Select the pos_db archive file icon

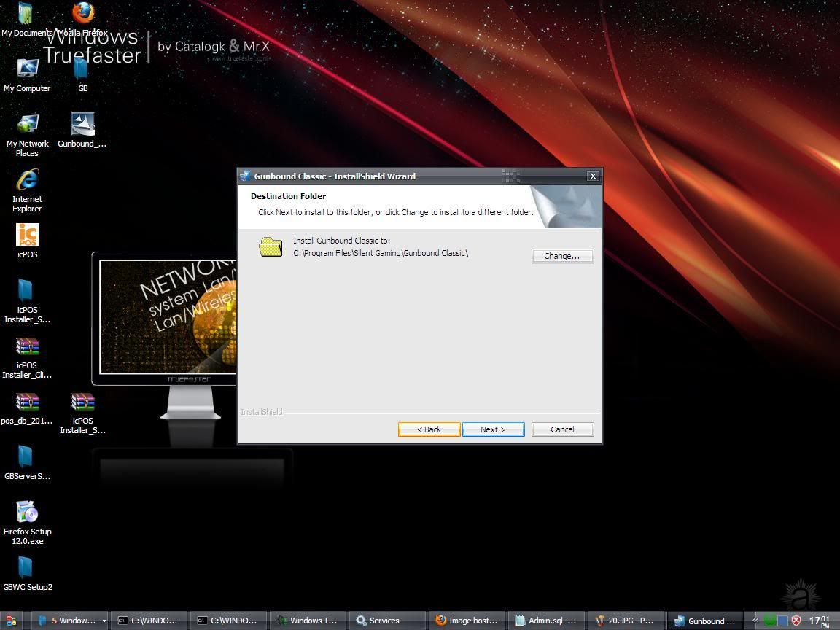tap(27, 403)
